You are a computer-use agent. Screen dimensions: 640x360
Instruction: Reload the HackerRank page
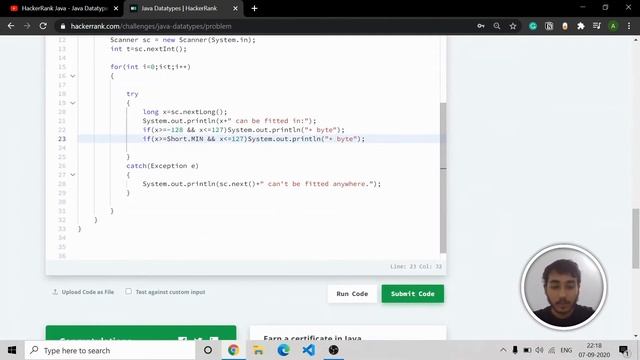pyautogui.click(x=43, y=26)
